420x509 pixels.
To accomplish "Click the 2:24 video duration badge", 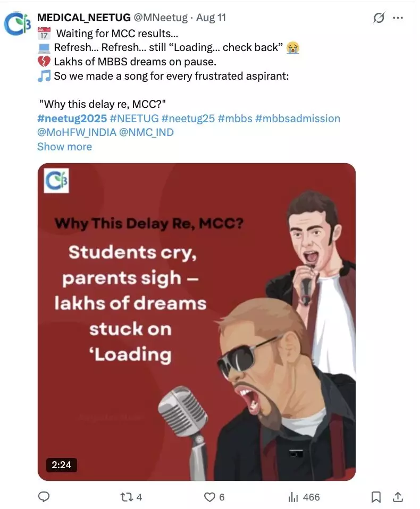I will click(x=61, y=464).
